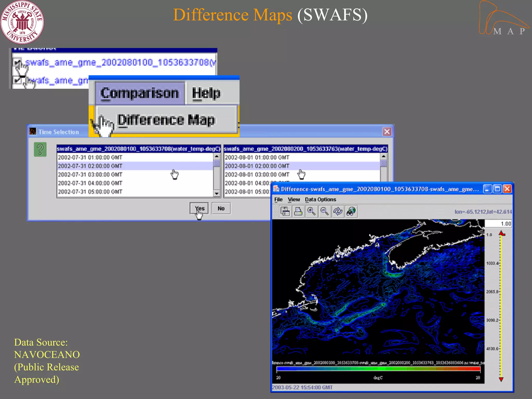Toggle the second swafs_ame dataset checkbox

coord(18,80)
